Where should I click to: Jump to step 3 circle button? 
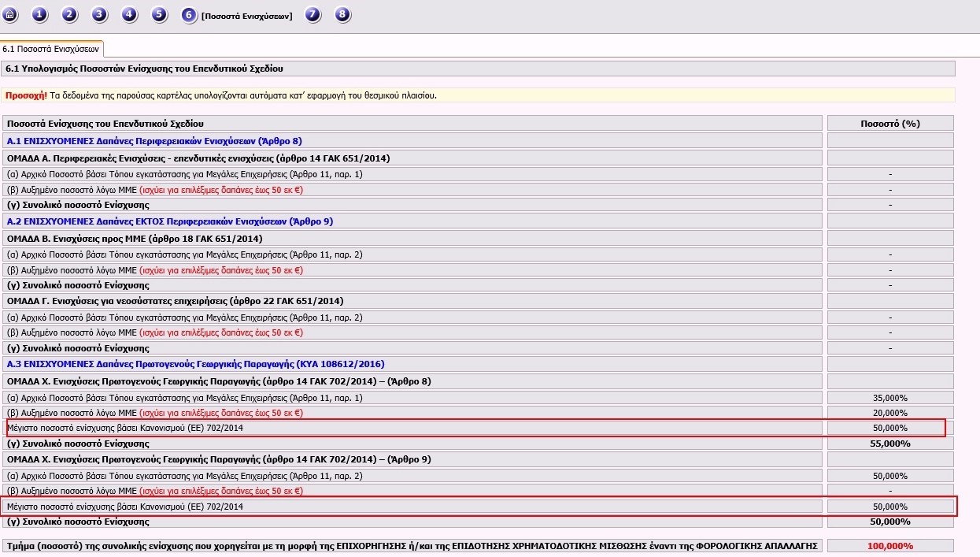tap(99, 15)
